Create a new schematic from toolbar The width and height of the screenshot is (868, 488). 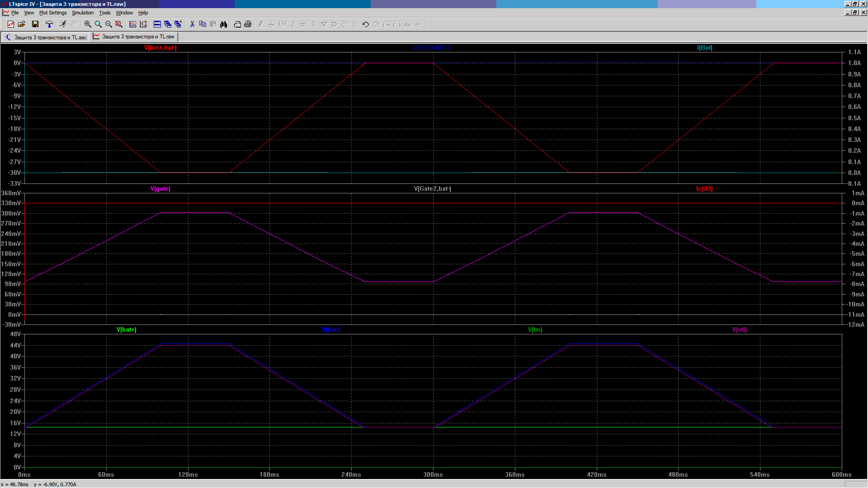pos(11,24)
